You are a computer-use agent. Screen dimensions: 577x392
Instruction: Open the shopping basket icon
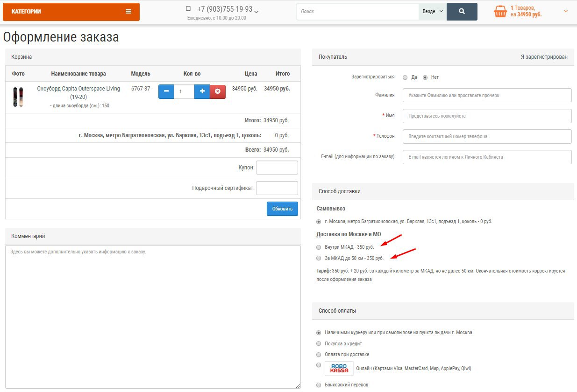click(x=500, y=12)
